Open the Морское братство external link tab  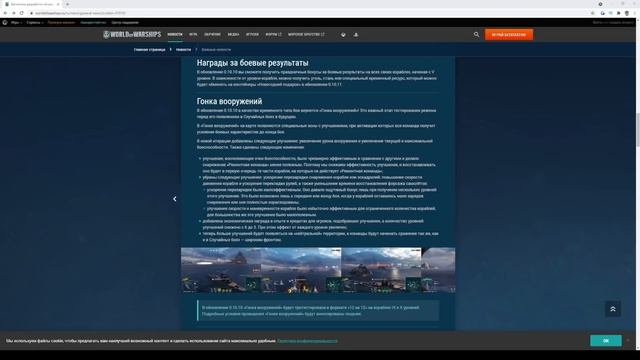click(306, 35)
